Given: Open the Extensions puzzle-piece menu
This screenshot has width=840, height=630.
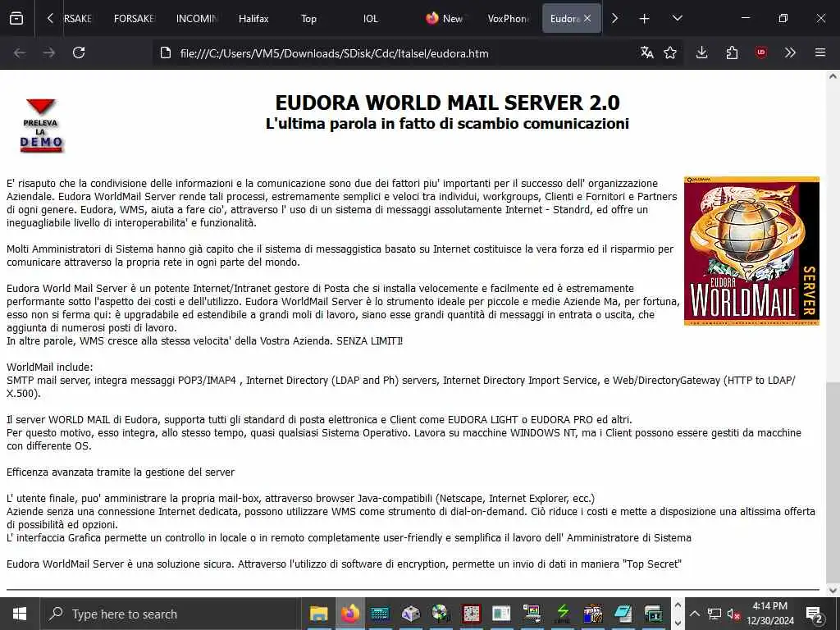Looking at the screenshot, I should (x=732, y=52).
